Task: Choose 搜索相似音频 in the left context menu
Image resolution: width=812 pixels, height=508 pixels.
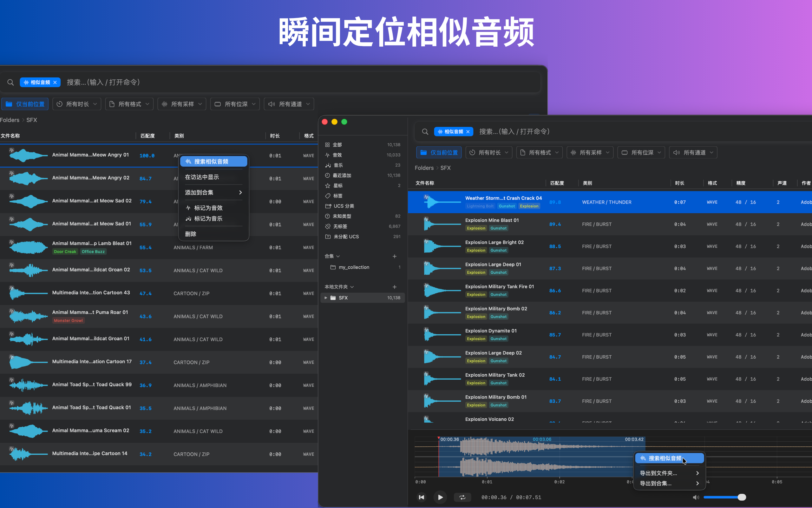Action: pyautogui.click(x=214, y=162)
